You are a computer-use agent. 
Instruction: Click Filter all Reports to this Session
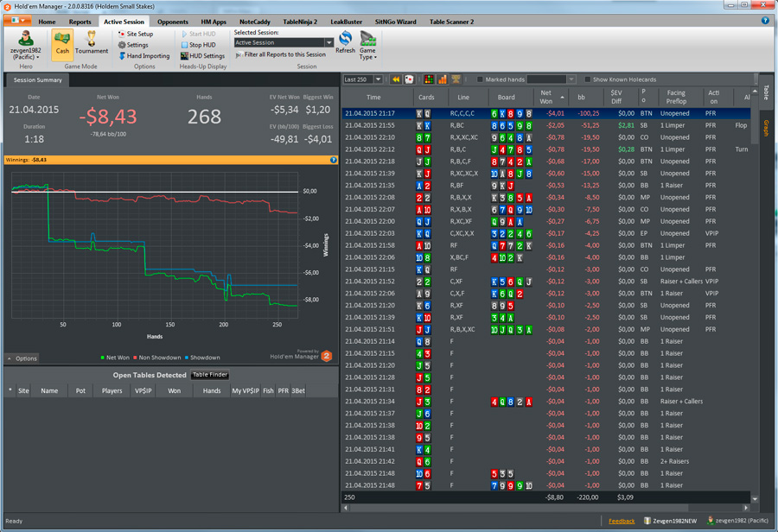(281, 54)
